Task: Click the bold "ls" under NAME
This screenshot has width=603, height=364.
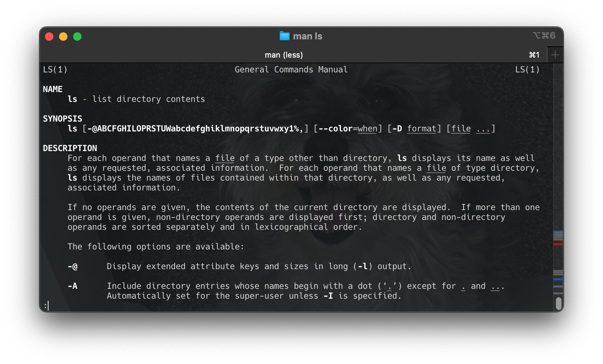Action: (x=72, y=99)
